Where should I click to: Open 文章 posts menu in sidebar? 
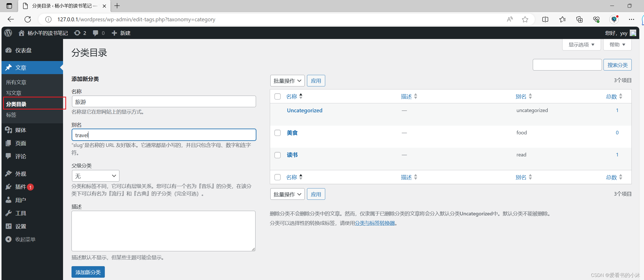32,67
